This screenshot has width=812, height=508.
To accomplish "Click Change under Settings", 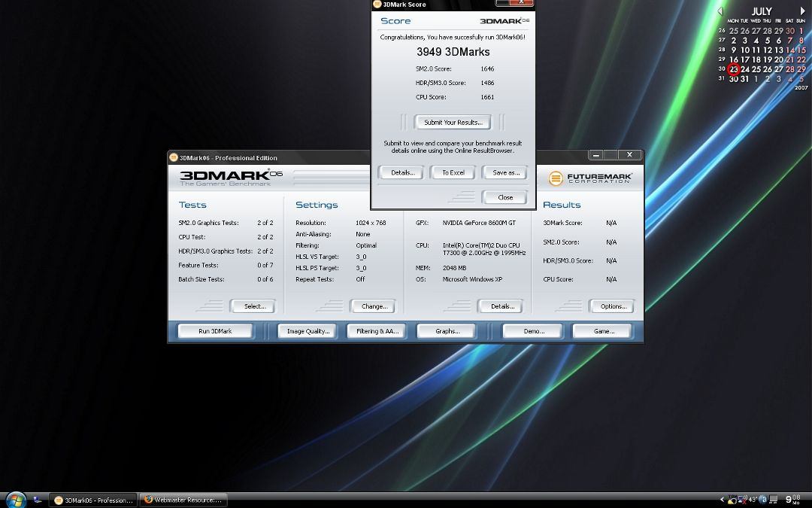I will pos(374,306).
